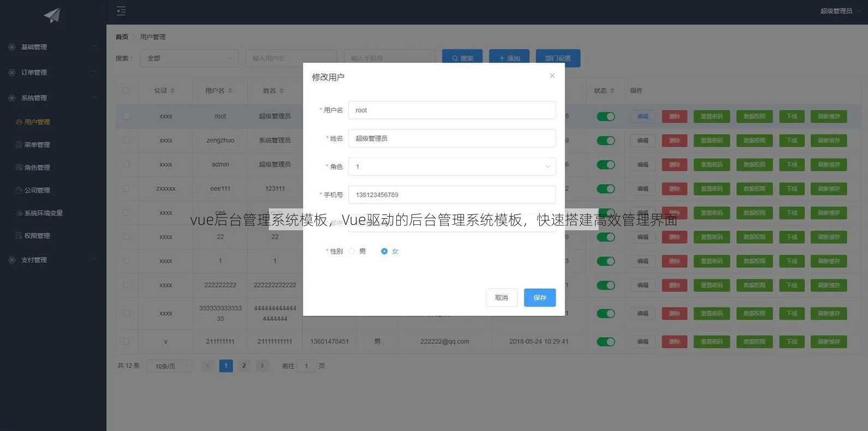Click 重置密码 for the admin row
This screenshot has height=431, width=868.
[x=712, y=164]
